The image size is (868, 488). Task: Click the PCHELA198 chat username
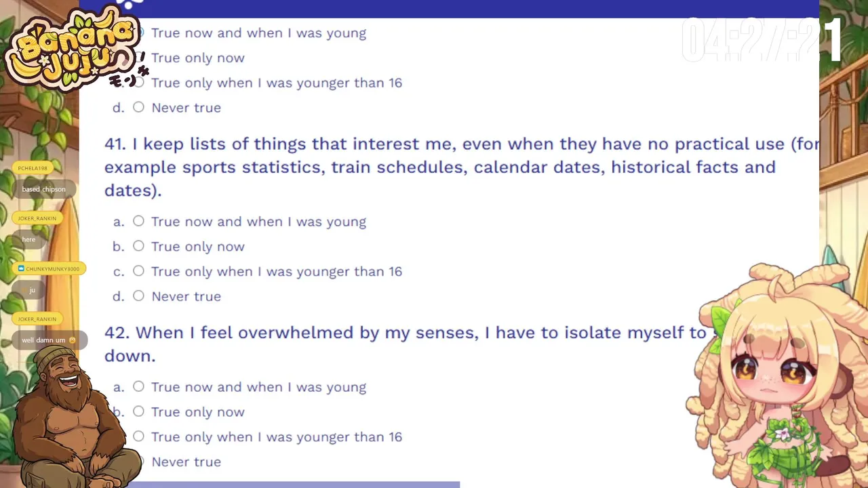(x=33, y=168)
